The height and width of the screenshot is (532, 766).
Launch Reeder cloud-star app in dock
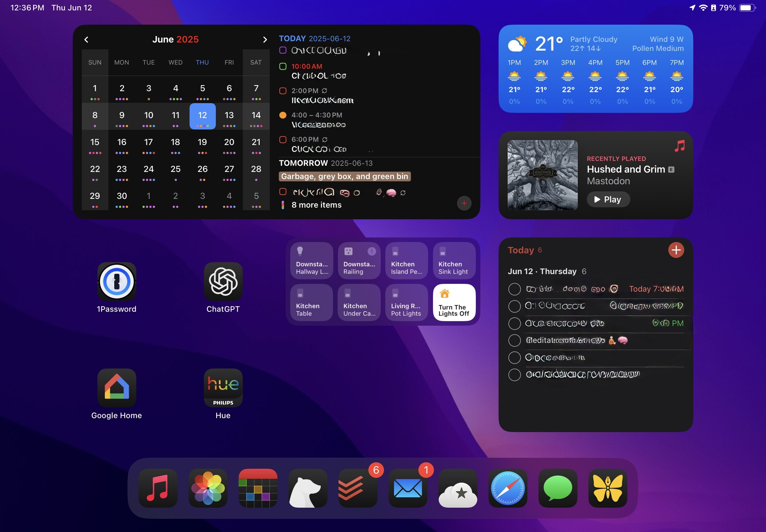pyautogui.click(x=458, y=488)
